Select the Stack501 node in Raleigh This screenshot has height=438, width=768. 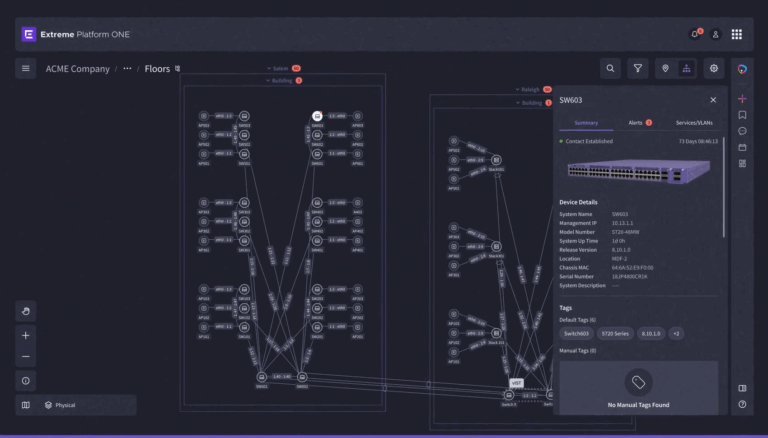click(496, 160)
